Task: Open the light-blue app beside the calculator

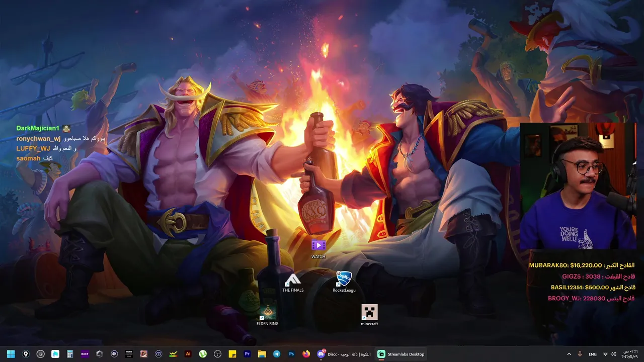Action: pos(55,354)
